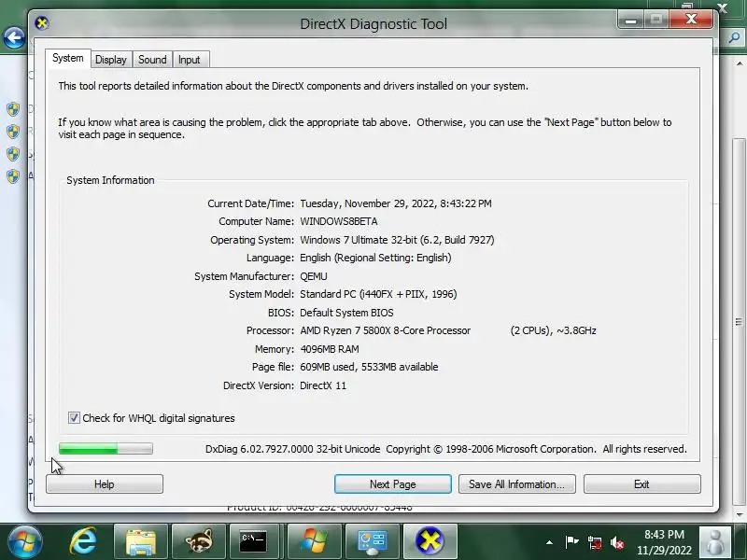Click the Current Date/Time value
This screenshot has width=747, height=560.
point(395,203)
